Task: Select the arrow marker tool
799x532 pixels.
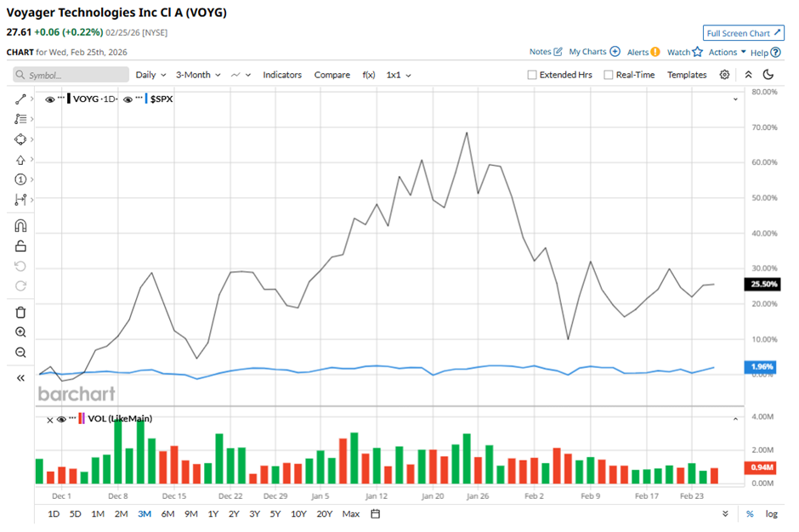Action: (20, 160)
